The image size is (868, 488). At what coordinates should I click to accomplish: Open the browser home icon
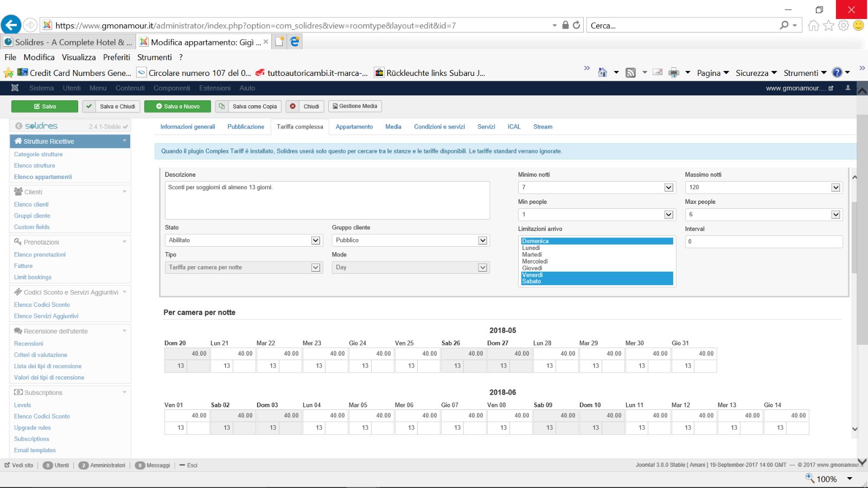click(813, 25)
